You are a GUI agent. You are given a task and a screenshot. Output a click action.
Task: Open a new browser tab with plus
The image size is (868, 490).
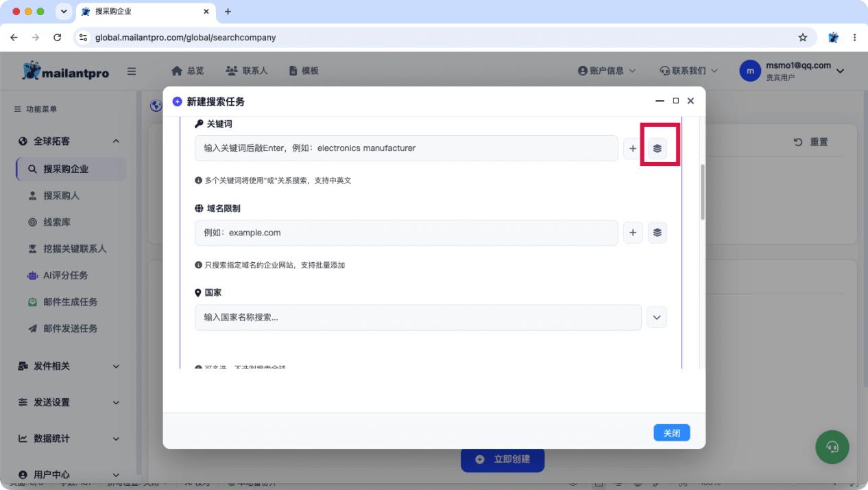228,12
